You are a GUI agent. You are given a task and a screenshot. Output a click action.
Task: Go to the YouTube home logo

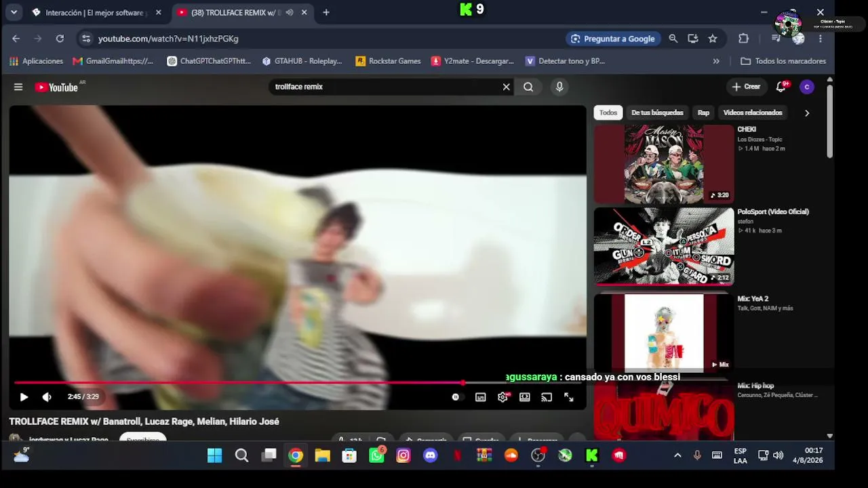coord(57,87)
